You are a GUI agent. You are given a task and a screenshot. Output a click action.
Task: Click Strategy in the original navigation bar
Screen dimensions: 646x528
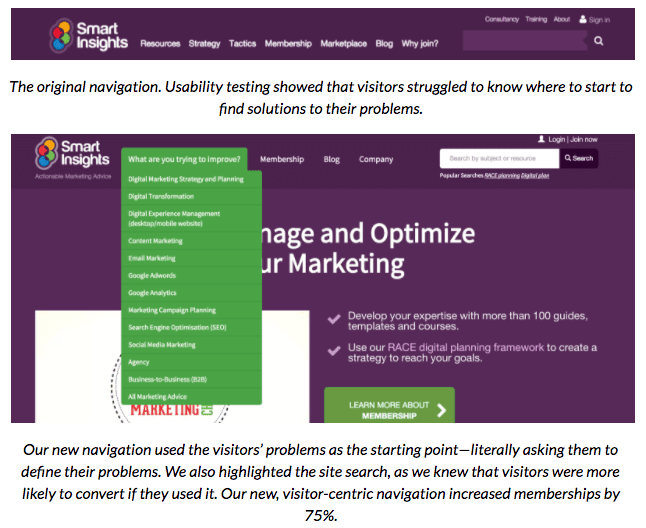(x=204, y=44)
